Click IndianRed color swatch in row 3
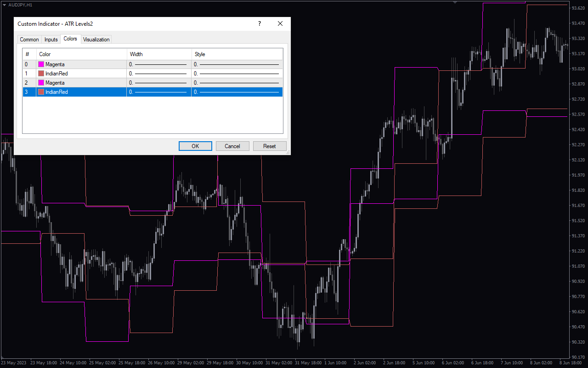The width and height of the screenshot is (588, 368). click(41, 92)
